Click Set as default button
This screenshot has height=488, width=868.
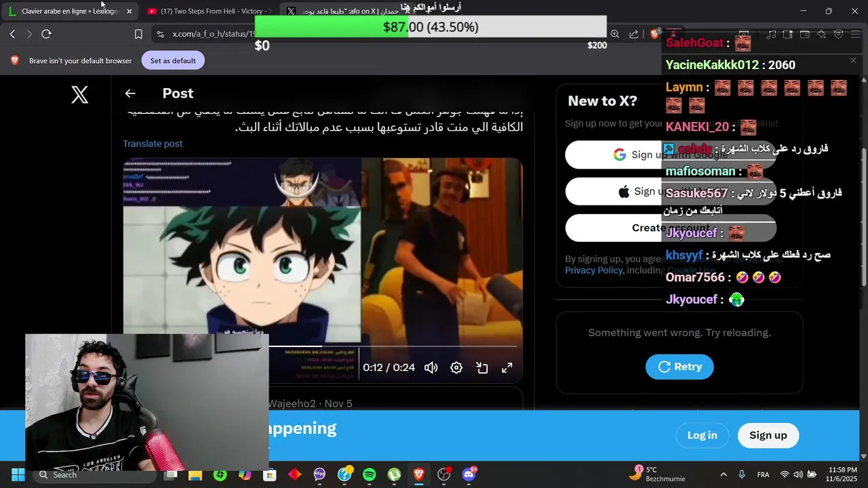coord(173,61)
